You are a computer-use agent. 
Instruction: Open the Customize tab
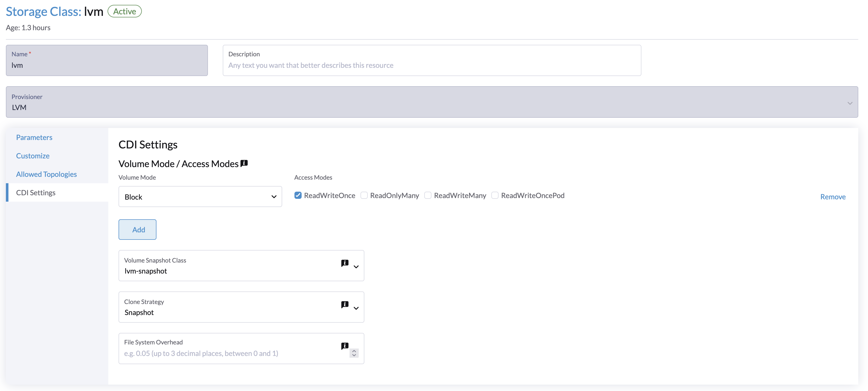point(33,156)
